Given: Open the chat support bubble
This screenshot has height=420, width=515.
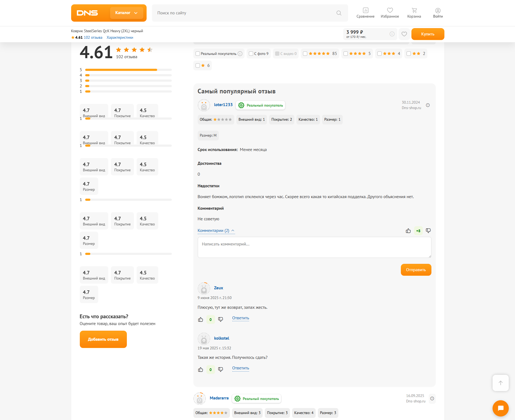Looking at the screenshot, I should 501,408.
